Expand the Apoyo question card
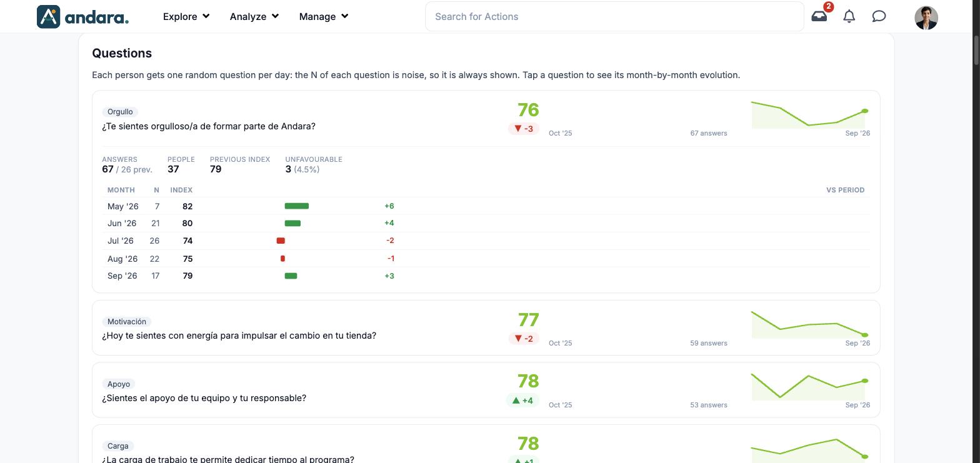980x463 pixels. click(x=486, y=390)
